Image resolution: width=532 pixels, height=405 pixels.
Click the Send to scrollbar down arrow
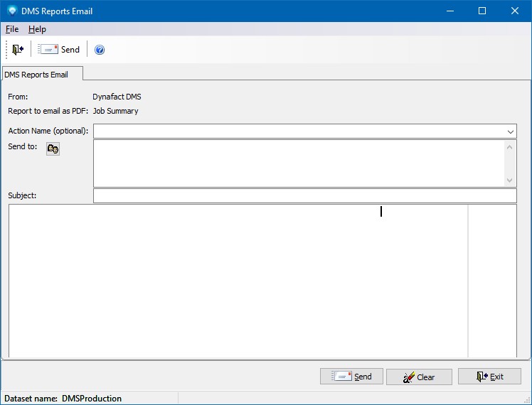510,180
